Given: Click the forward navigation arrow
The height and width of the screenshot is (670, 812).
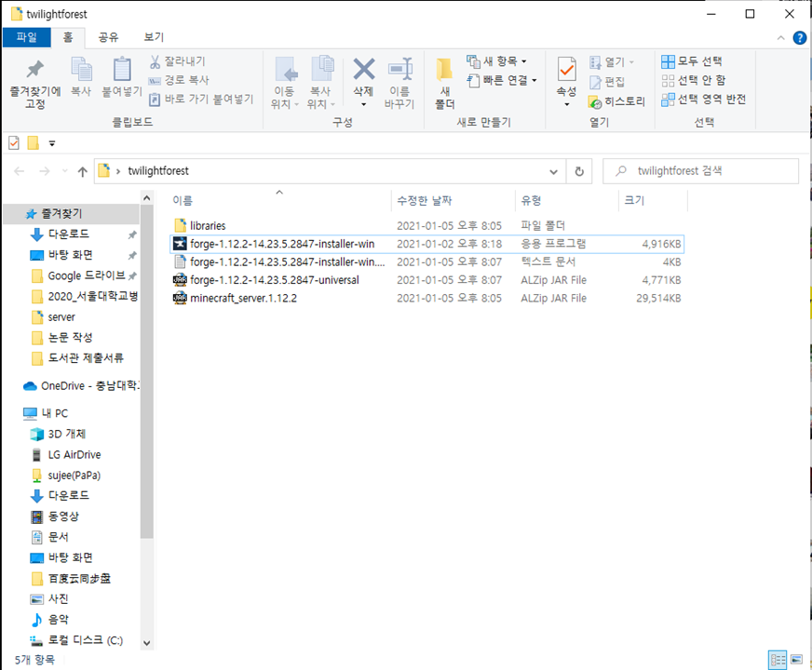Looking at the screenshot, I should coord(45,171).
